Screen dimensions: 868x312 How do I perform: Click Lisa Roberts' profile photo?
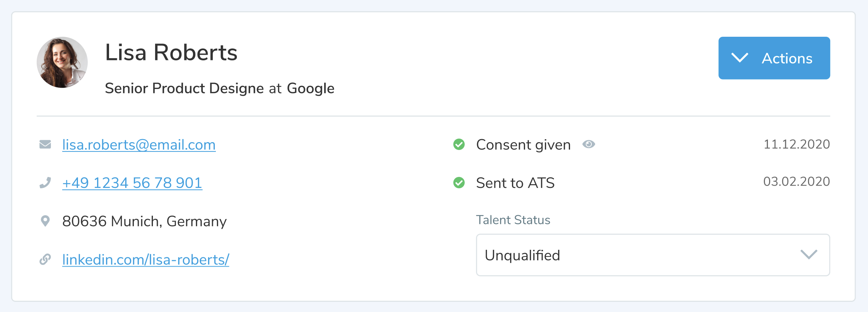click(x=62, y=62)
